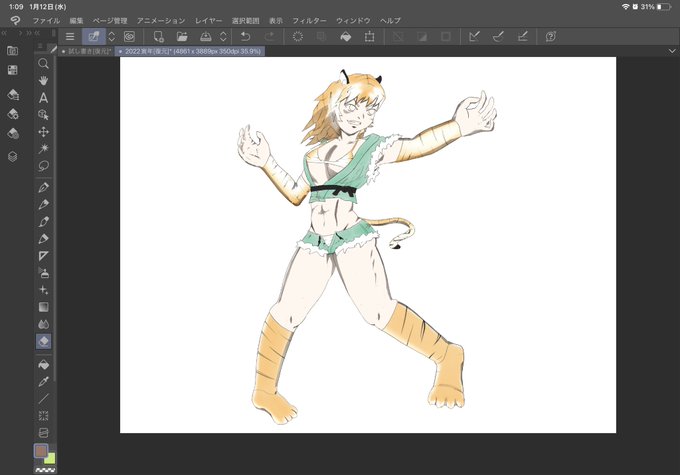The image size is (680, 475).
Task: Open the hamburger menu in command bar
Action: point(70,36)
